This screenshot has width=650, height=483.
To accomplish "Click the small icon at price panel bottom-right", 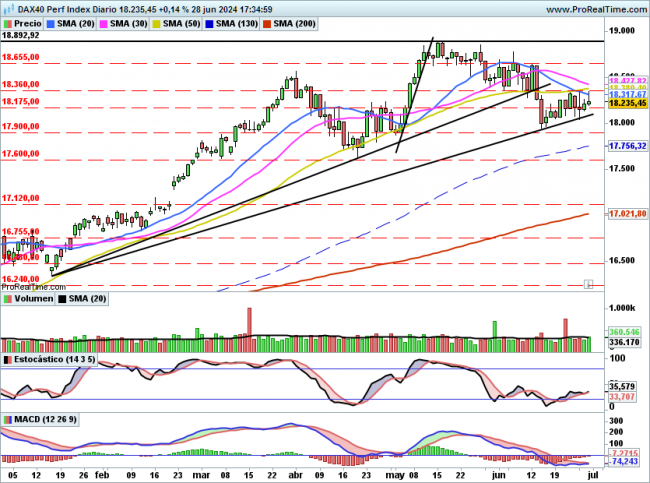I will (x=589, y=284).
